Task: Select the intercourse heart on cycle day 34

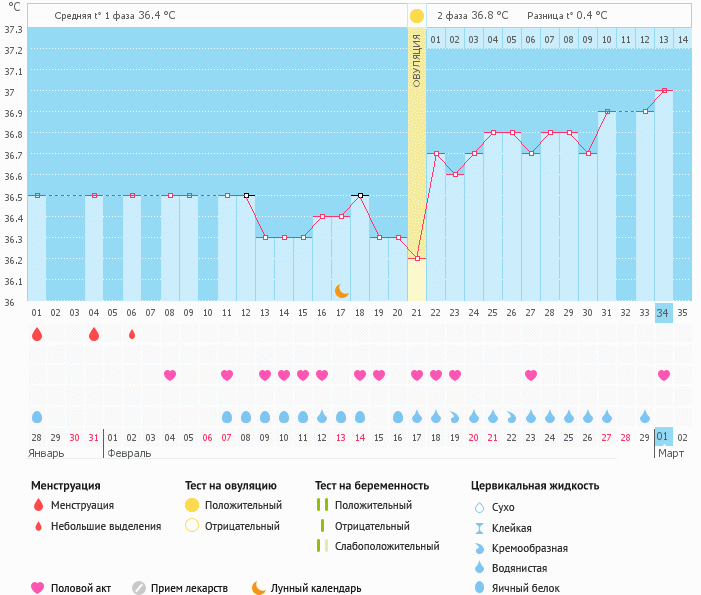Action: point(664,375)
